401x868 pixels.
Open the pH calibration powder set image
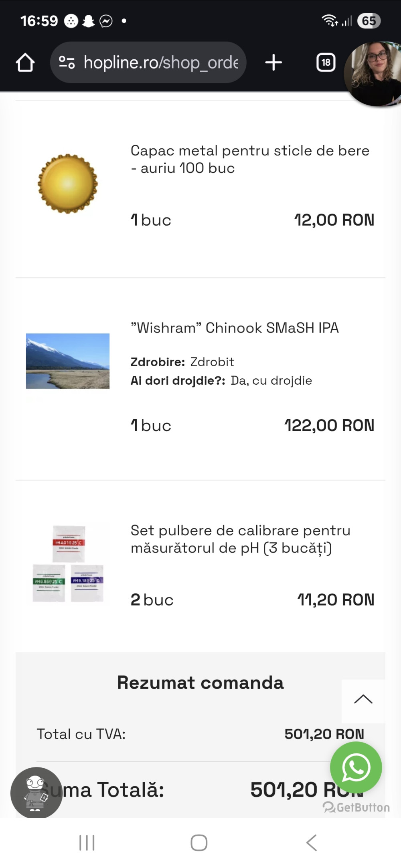click(68, 563)
